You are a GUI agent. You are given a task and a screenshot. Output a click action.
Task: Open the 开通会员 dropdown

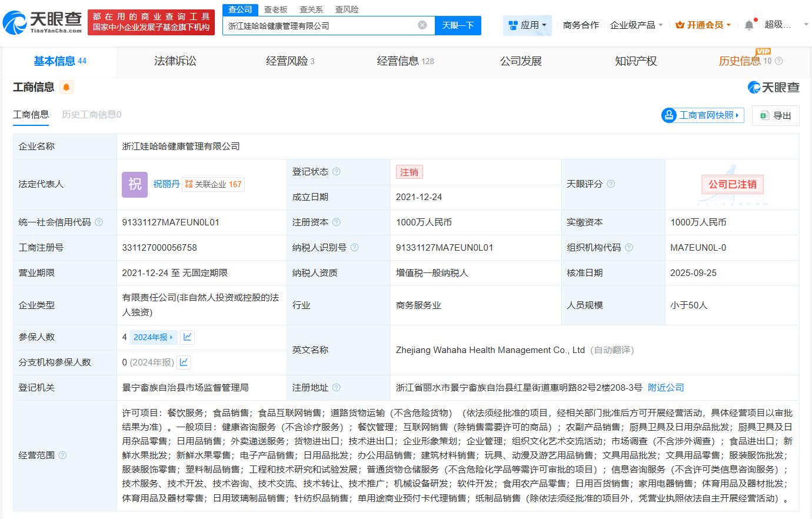coord(703,25)
